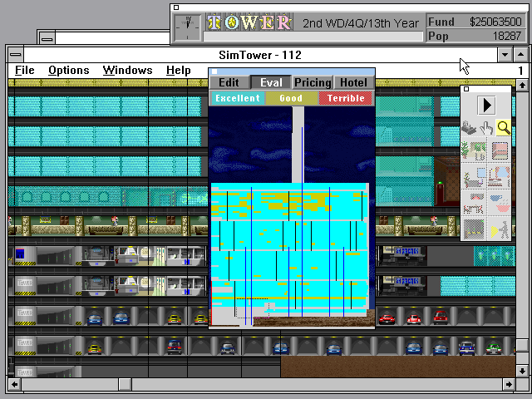
Task: Click the tower evaluation map thumbnail
Action: pos(292,217)
